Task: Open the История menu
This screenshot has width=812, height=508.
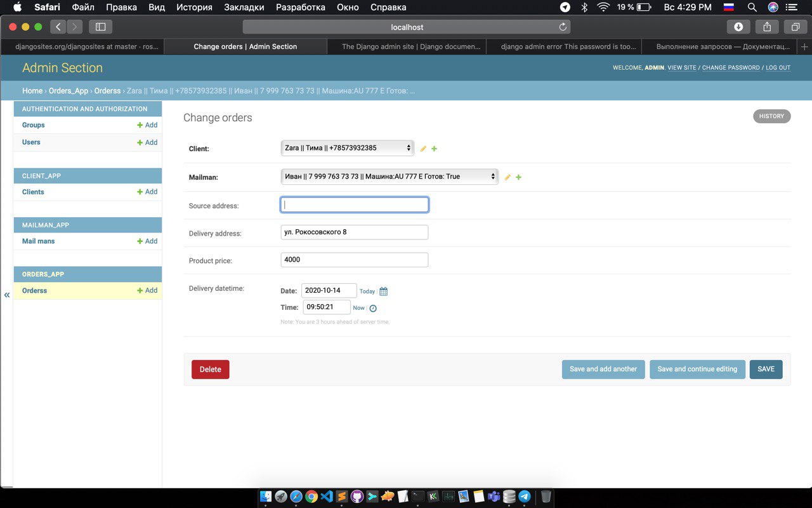Action: pyautogui.click(x=194, y=7)
